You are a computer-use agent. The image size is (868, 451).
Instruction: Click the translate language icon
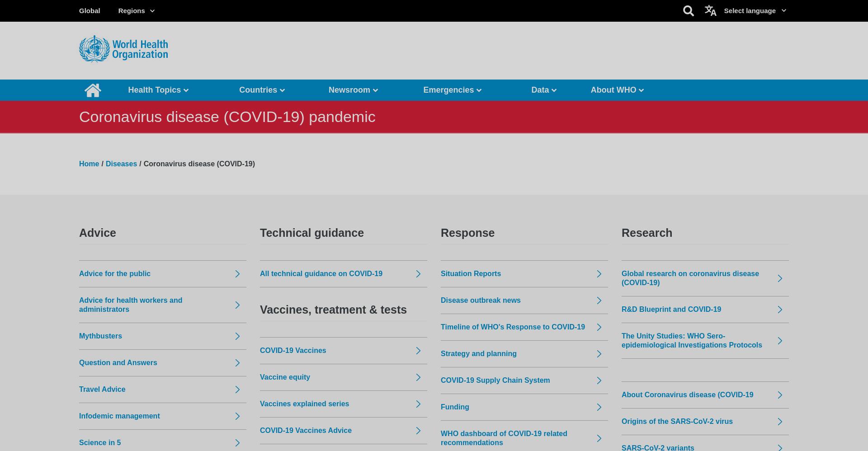pos(710,11)
